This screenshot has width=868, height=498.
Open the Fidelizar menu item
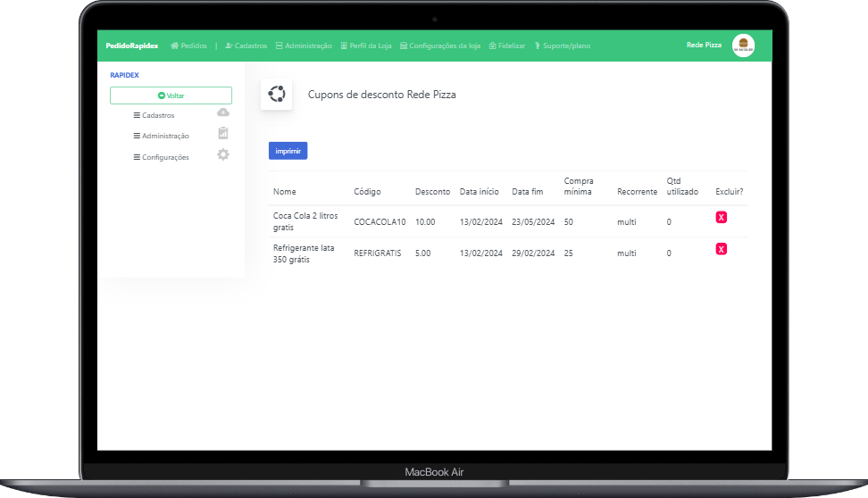507,46
